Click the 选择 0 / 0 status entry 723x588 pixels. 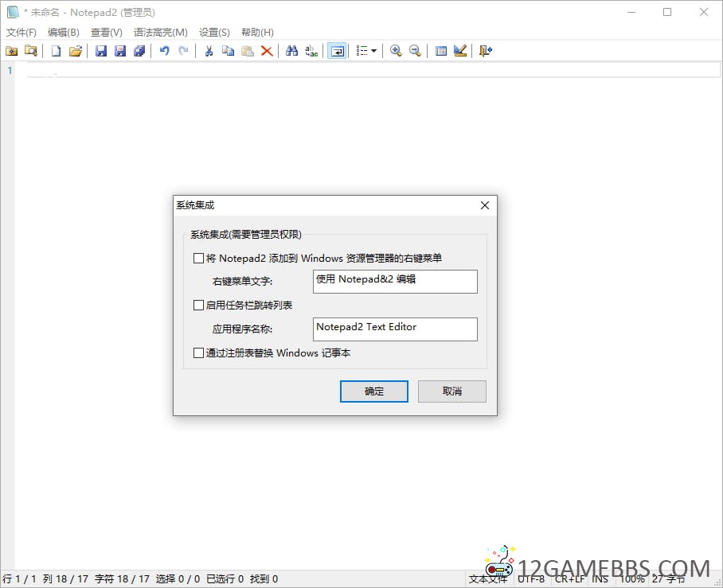[178, 578]
